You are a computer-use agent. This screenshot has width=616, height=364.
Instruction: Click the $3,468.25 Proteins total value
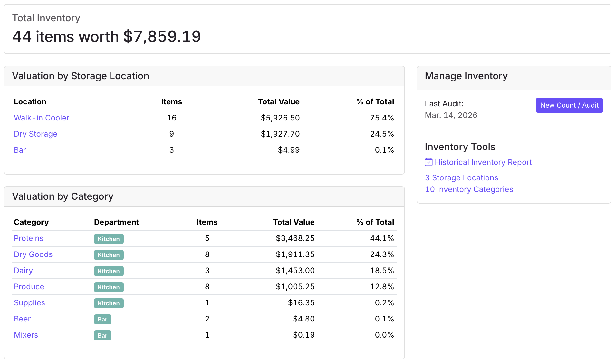click(295, 238)
